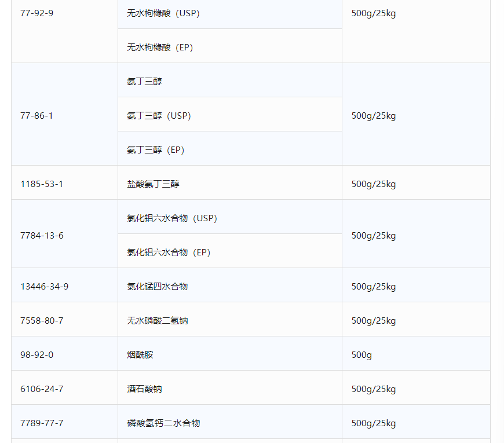This screenshot has width=504, height=443.
Task: Select CAS number 77-86-1
Action: (37, 116)
